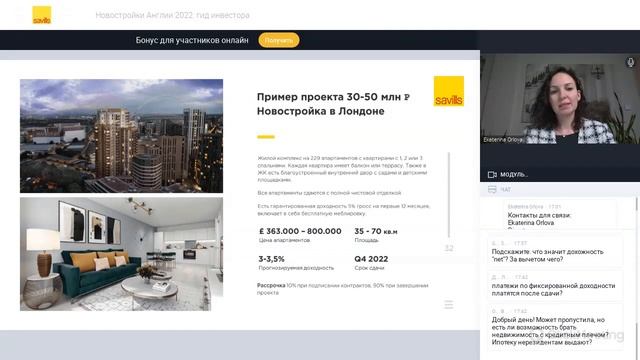640x360 pixels.
Task: Click the Savills logo in the header
Action: point(42,15)
